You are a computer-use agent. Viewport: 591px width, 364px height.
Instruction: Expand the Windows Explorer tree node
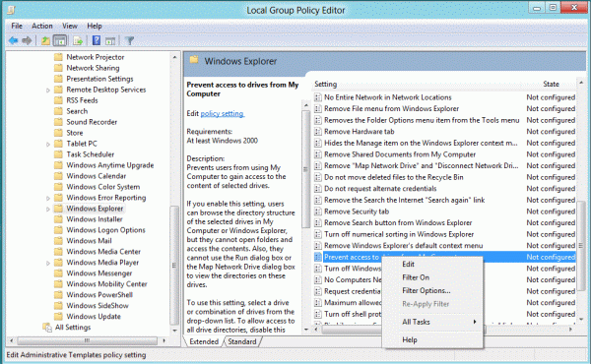pyautogui.click(x=48, y=209)
